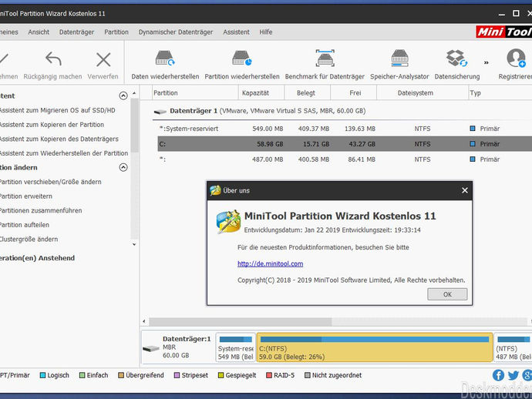Sort by Partition column header

[195, 93]
